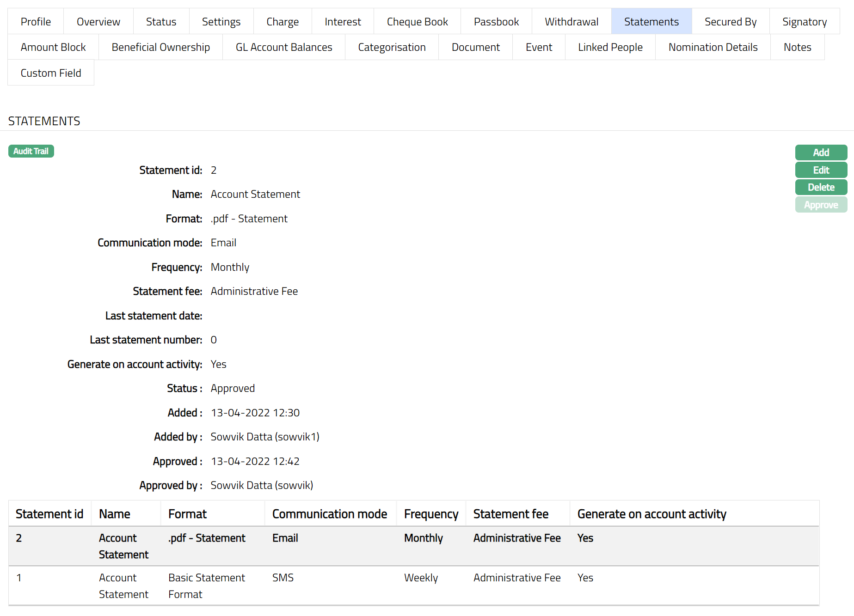The height and width of the screenshot is (616, 854).
Task: Open GL Account Balances tab
Action: (284, 47)
